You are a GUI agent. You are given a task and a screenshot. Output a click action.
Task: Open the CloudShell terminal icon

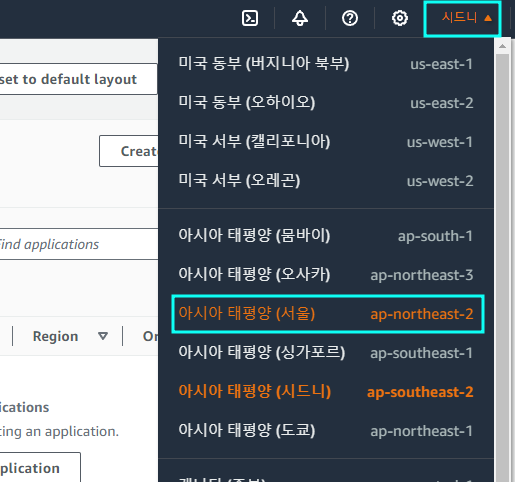(250, 18)
